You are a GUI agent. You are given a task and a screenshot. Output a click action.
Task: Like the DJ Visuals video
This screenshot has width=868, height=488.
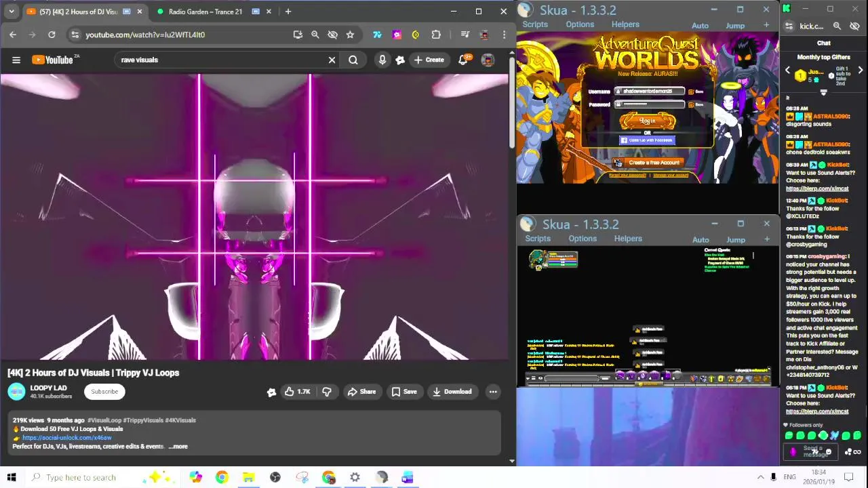coord(297,391)
